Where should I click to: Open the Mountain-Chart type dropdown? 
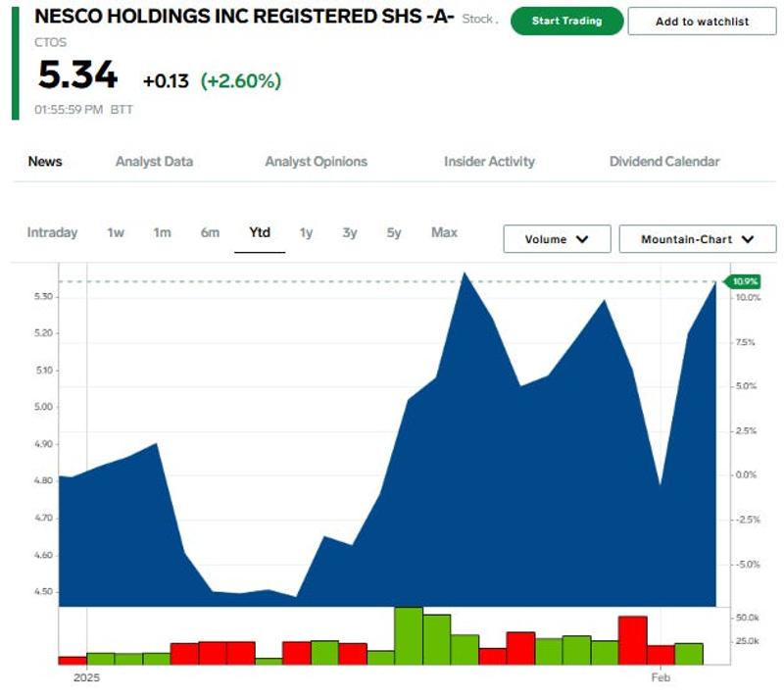(698, 239)
